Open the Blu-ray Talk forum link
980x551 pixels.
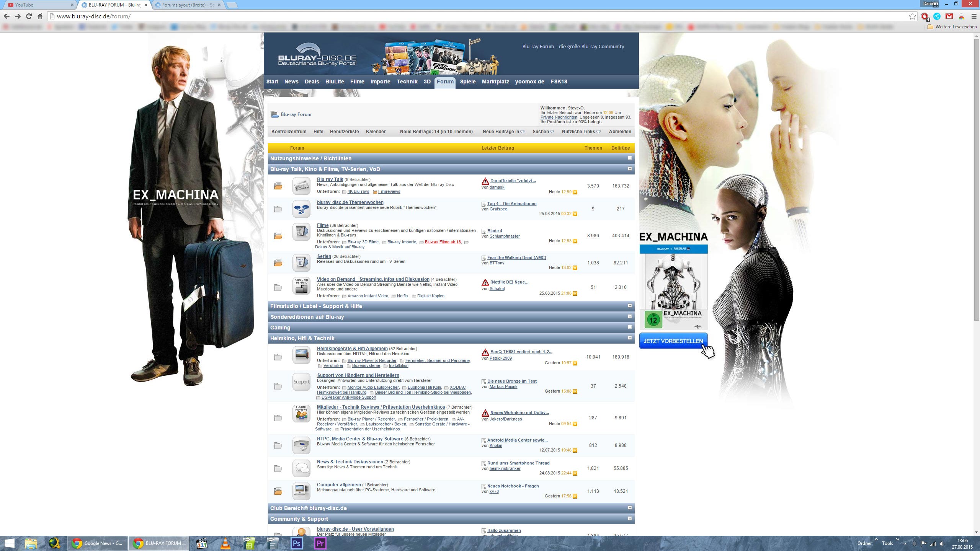coord(330,179)
